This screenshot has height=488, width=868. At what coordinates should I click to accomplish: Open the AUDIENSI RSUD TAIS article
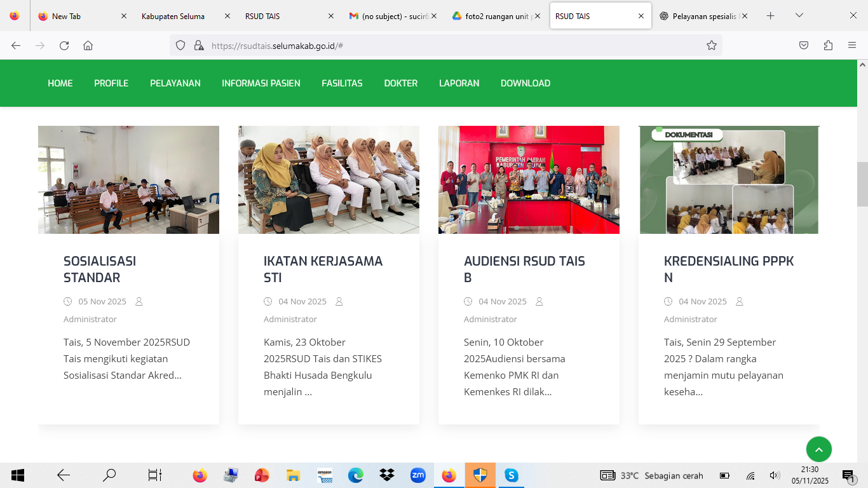(524, 269)
